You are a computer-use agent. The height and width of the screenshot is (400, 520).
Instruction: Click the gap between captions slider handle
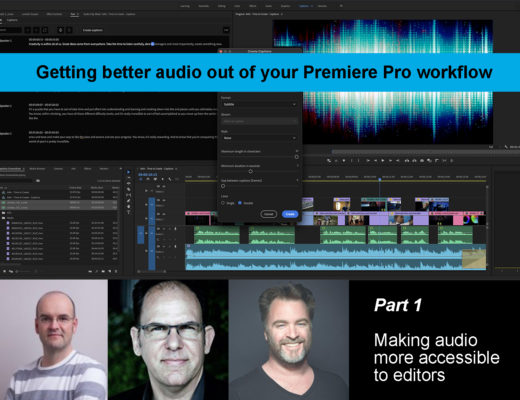click(x=223, y=186)
